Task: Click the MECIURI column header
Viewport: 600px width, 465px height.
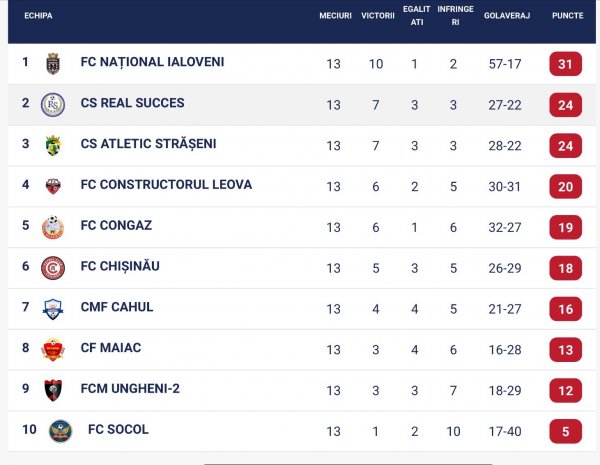Action: [335, 16]
